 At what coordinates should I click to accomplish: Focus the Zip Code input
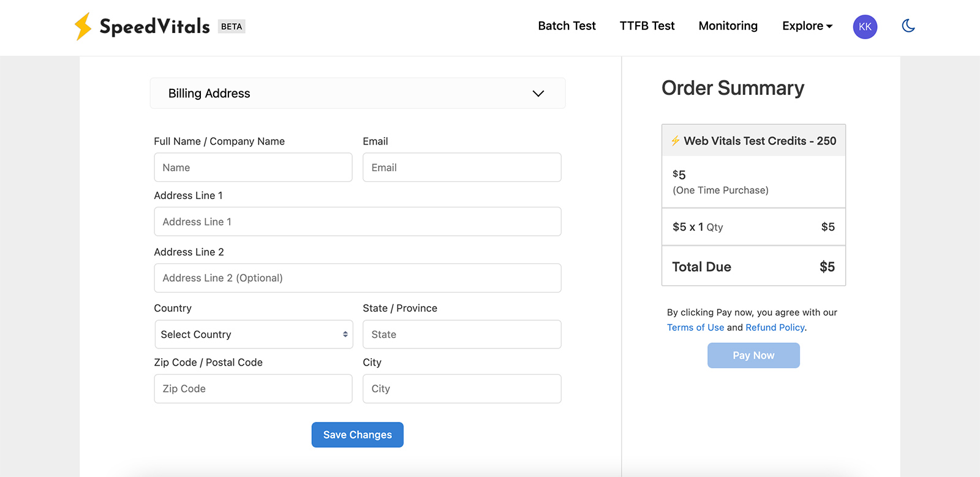[x=253, y=389]
